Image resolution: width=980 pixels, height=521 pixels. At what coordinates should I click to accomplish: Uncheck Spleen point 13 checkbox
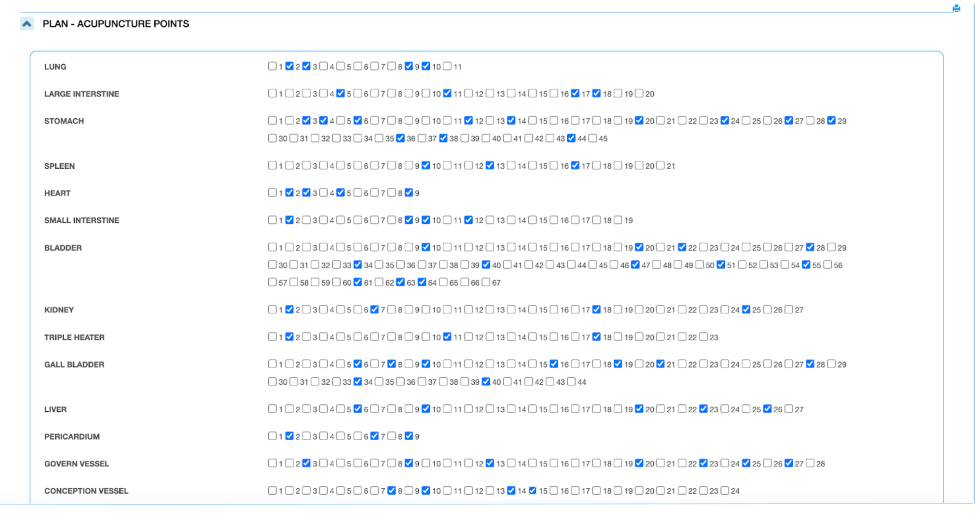click(490, 165)
